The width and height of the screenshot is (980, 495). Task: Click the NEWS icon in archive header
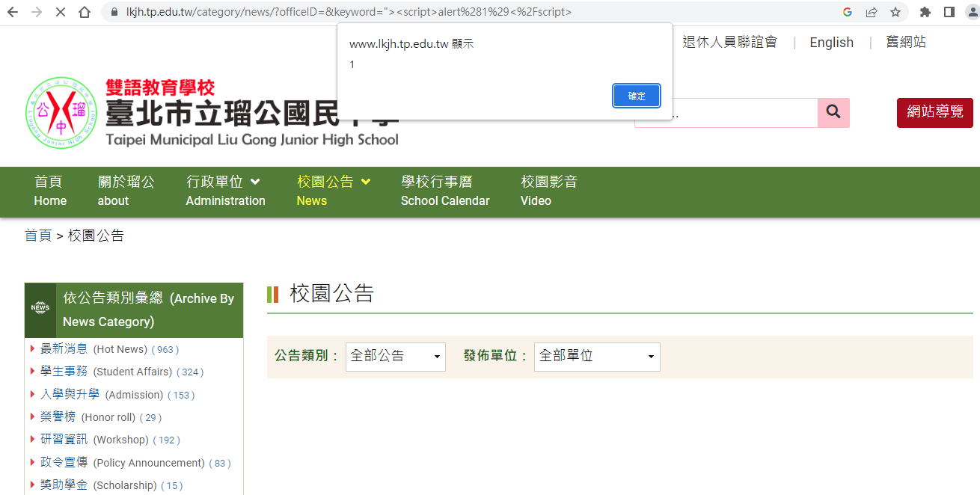(40, 307)
